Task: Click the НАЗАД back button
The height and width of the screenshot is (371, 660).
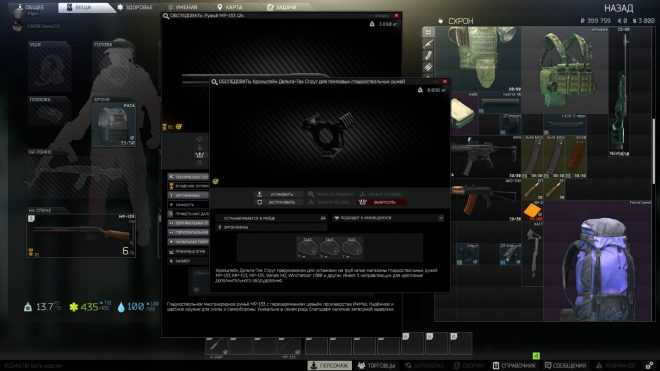Action: coord(618,8)
